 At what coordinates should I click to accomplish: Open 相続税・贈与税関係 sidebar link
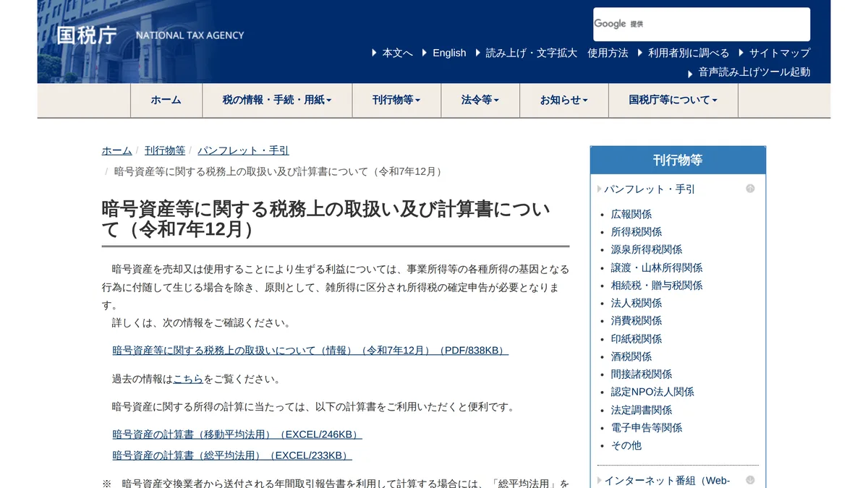pos(657,286)
